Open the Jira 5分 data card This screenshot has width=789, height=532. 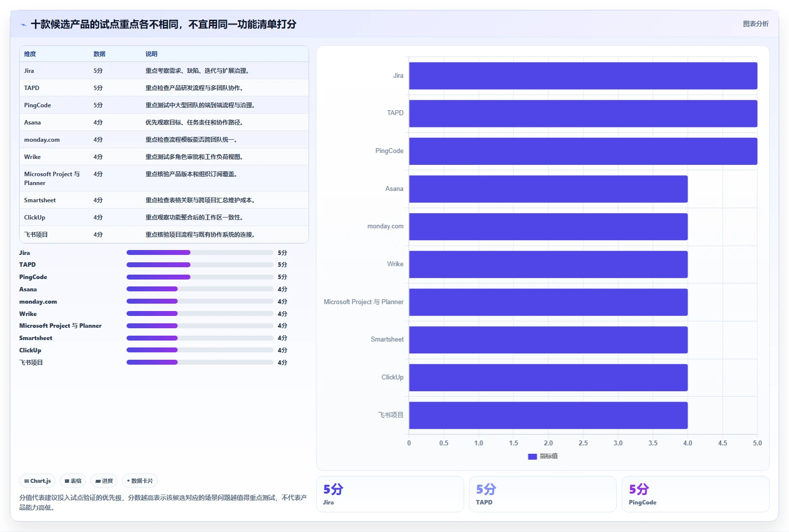(x=390, y=494)
